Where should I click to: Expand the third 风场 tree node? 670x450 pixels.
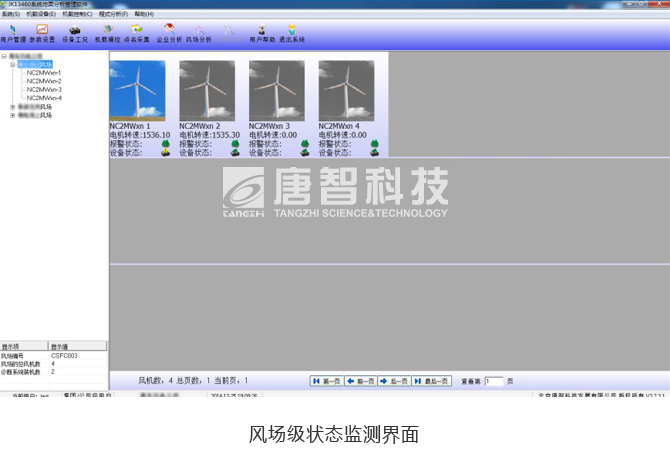coord(12,115)
